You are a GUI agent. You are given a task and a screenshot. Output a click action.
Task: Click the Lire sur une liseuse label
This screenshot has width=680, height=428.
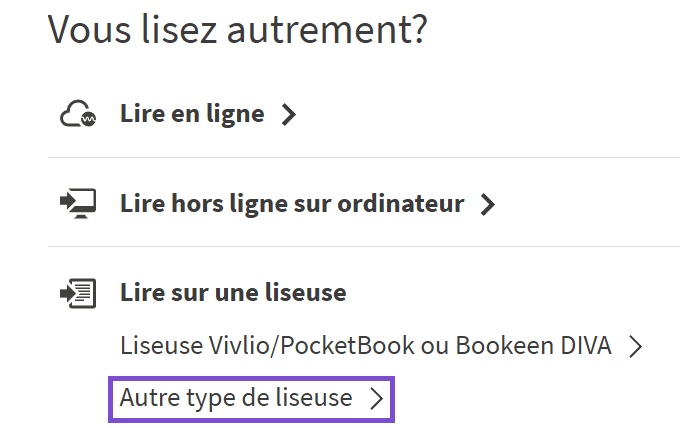(x=233, y=293)
